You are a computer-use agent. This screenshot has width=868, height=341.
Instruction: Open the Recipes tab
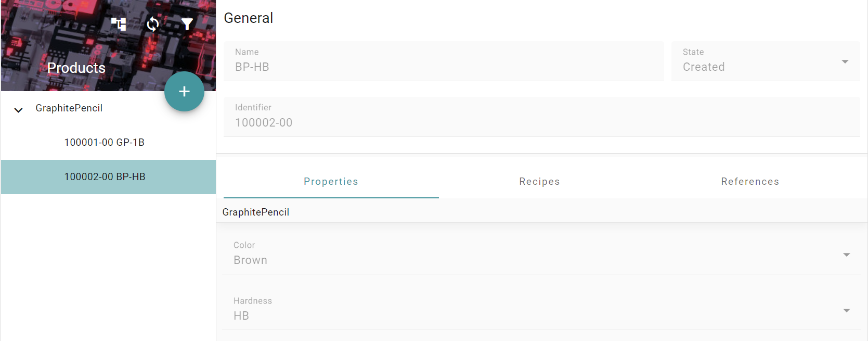(x=539, y=182)
